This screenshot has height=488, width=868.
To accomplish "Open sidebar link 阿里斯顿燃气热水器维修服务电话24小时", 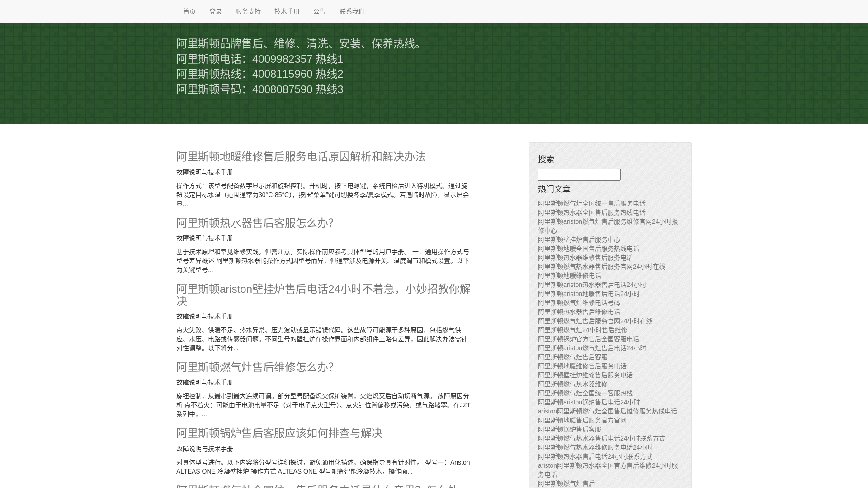I will (595, 447).
